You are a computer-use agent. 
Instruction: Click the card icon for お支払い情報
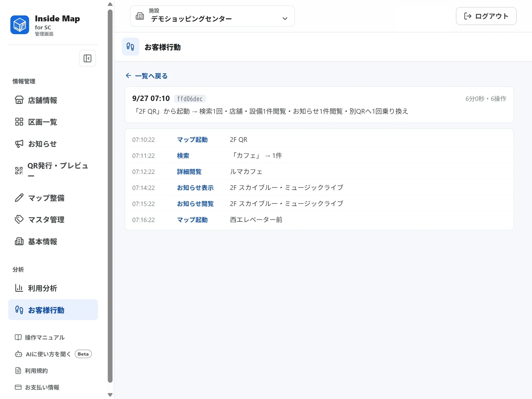[18, 387]
